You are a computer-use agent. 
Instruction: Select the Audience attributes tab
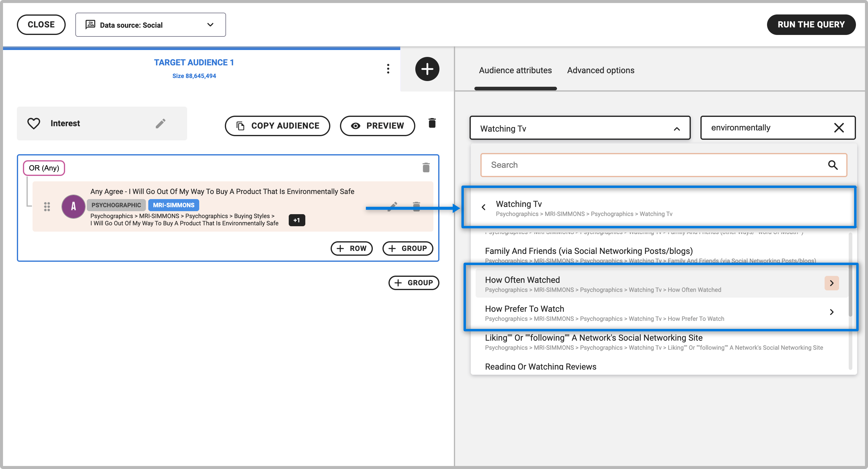[x=515, y=70]
